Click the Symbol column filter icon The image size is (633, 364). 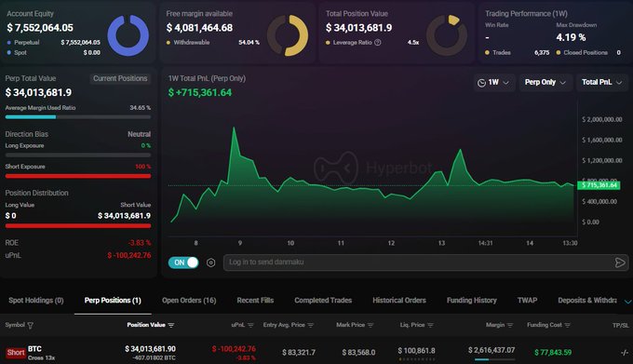click(31, 325)
